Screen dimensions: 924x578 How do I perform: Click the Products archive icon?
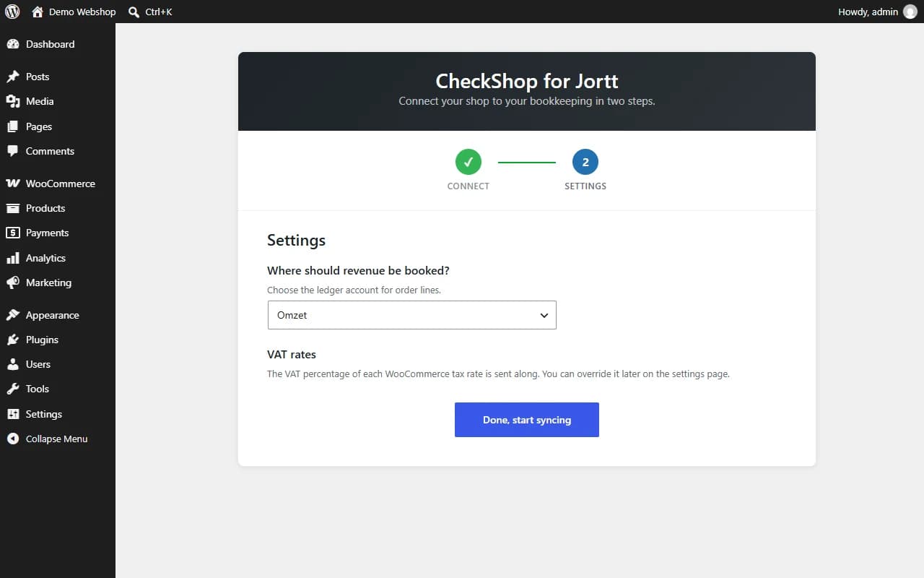point(13,208)
